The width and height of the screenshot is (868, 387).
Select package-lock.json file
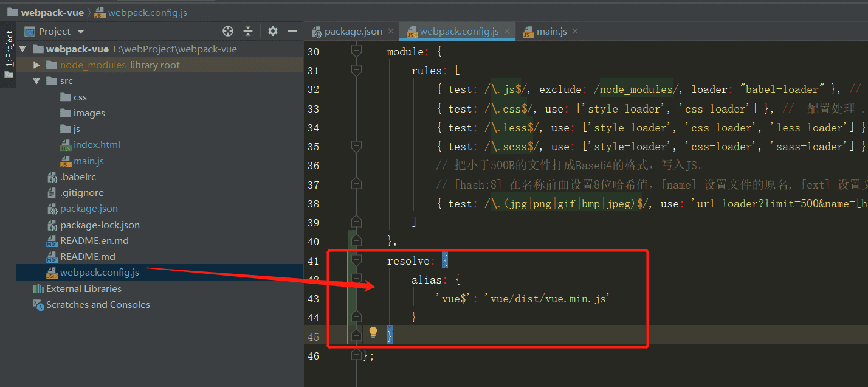point(94,225)
